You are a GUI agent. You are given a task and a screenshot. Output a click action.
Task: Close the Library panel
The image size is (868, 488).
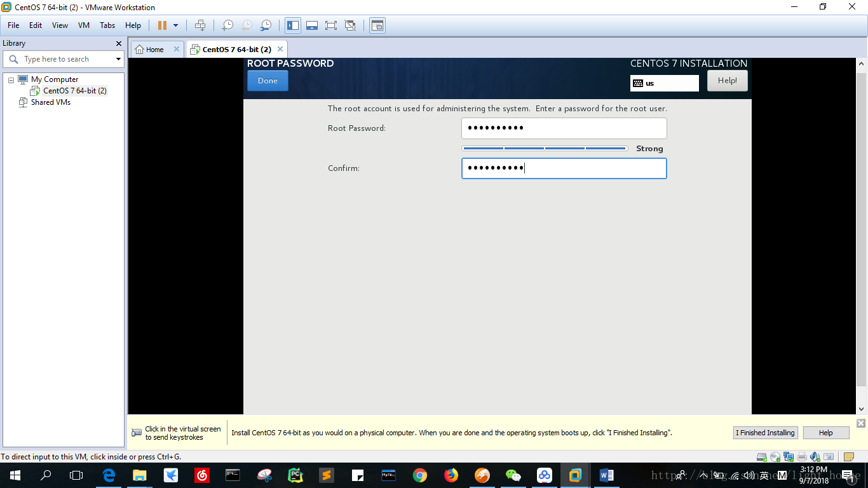(x=118, y=43)
